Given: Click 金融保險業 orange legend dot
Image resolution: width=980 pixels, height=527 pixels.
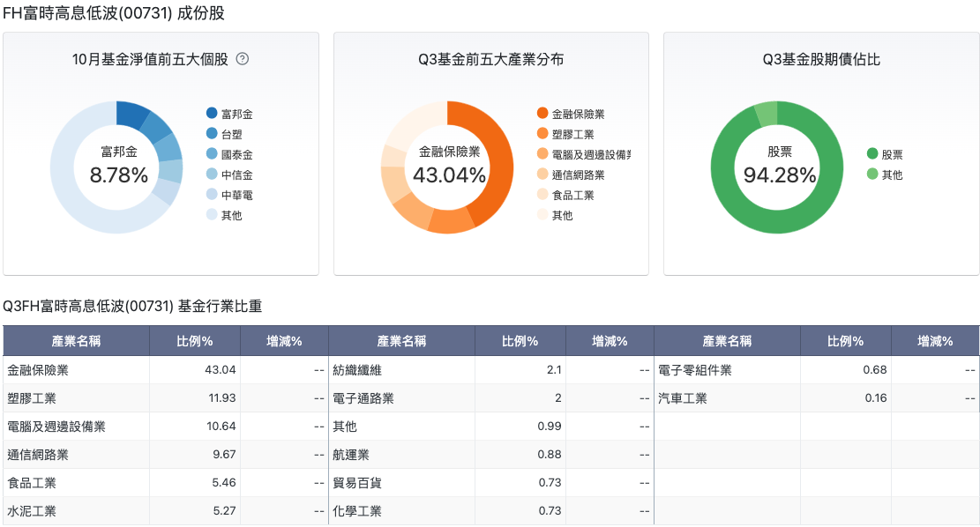Looking at the screenshot, I should point(542,113).
